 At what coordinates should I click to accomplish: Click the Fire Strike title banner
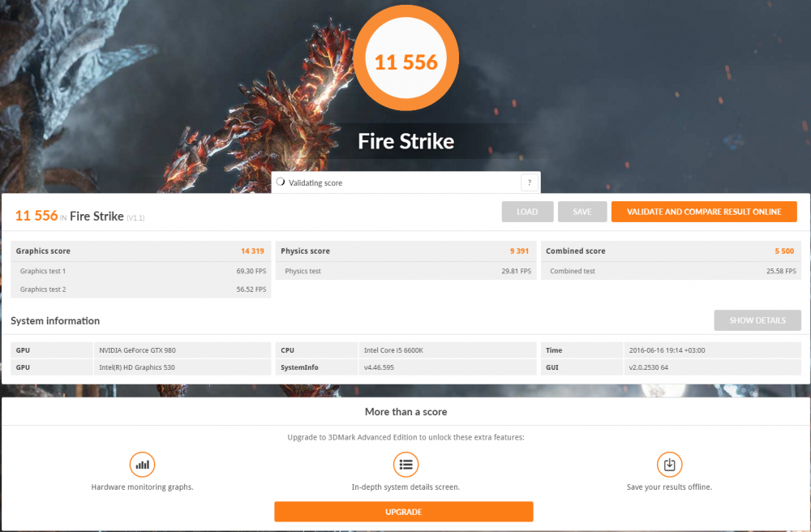coord(406,141)
